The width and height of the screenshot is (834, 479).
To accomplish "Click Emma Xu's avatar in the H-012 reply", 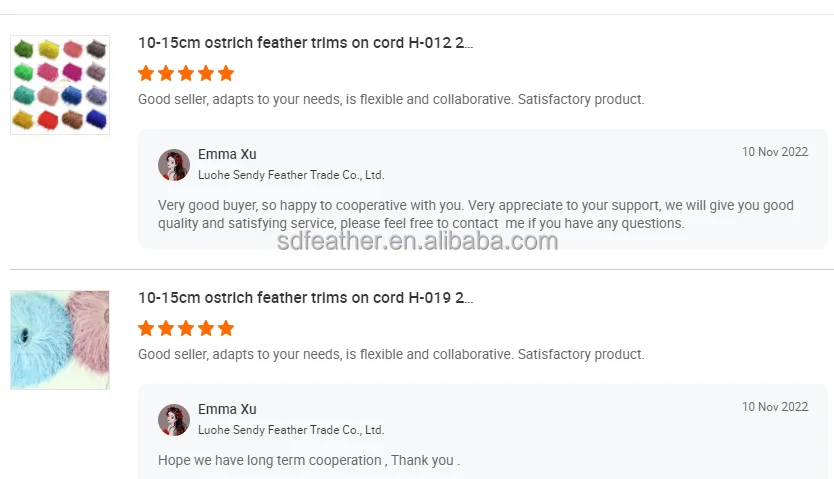I will tap(174, 165).
